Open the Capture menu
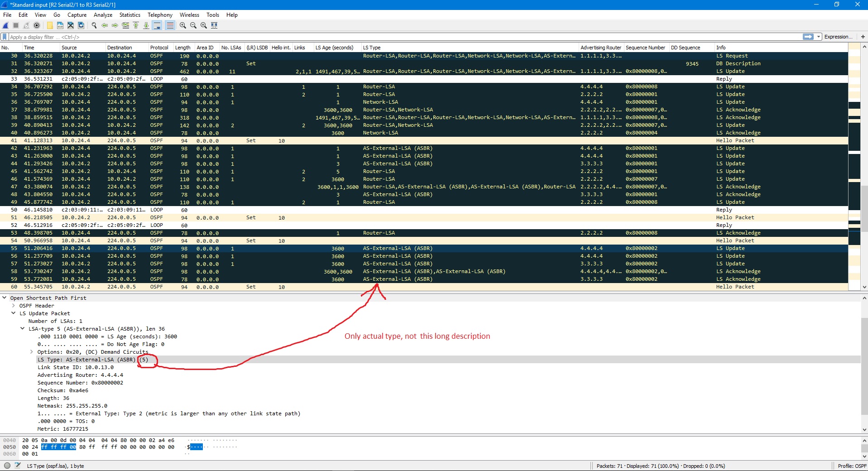 tap(77, 15)
